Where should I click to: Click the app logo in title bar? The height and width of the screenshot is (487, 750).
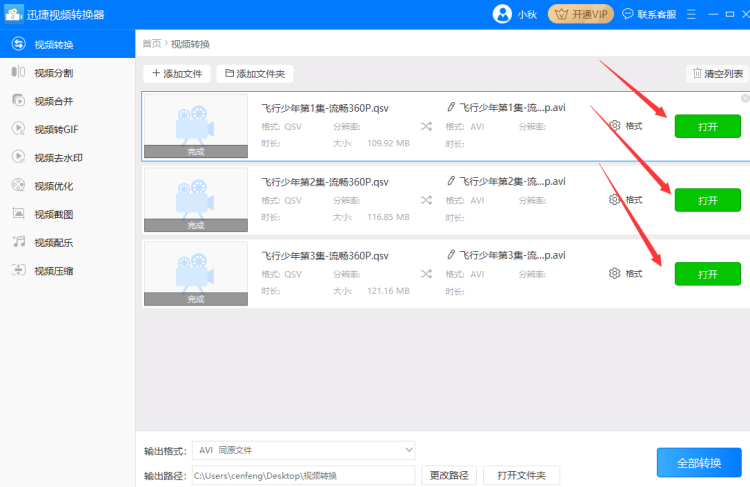13,14
